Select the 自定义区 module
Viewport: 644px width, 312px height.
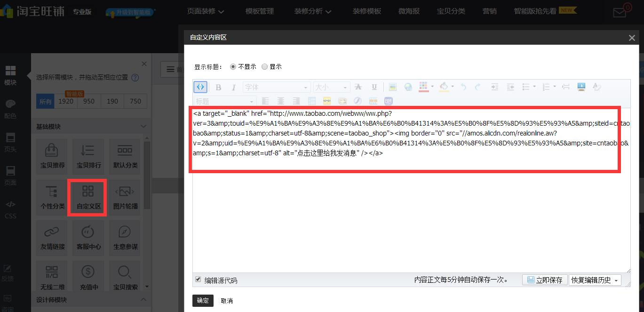click(x=88, y=198)
